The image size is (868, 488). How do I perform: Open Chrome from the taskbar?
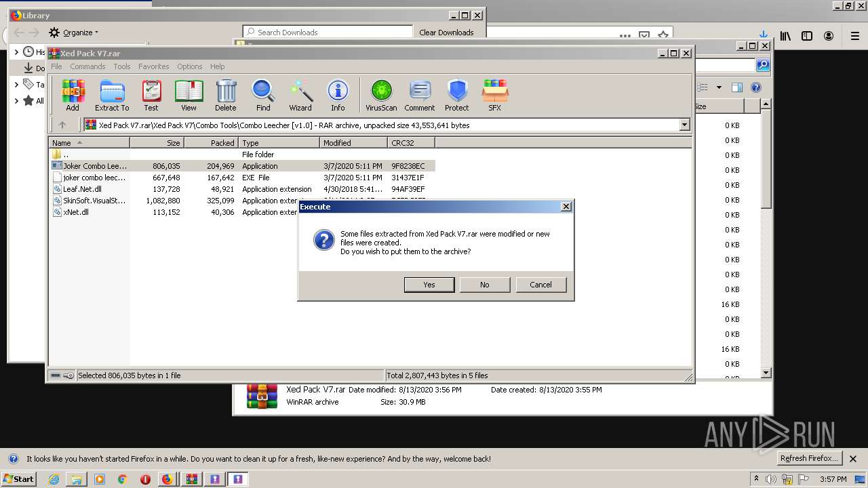coord(122,479)
